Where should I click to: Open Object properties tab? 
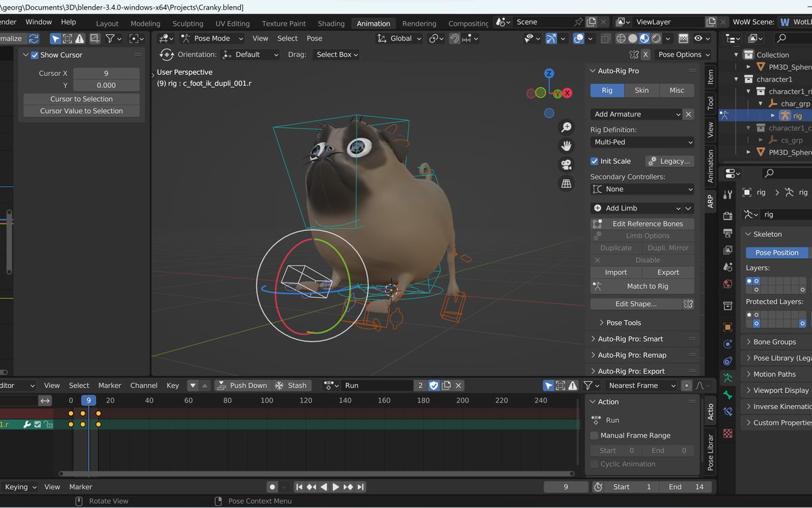(727, 326)
